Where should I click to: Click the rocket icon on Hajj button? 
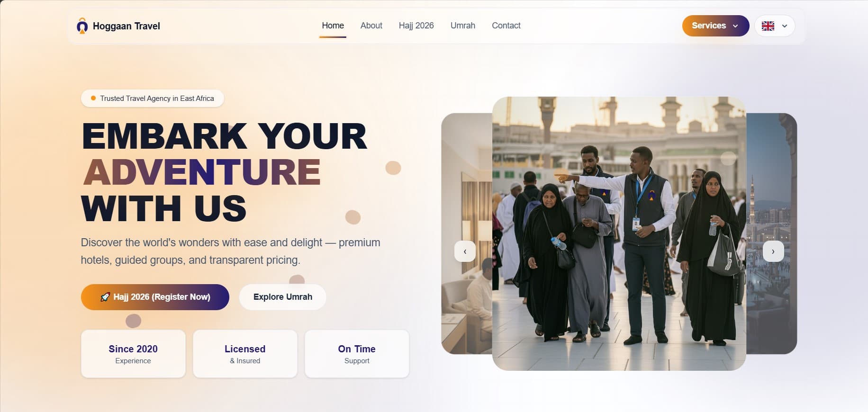coord(105,297)
